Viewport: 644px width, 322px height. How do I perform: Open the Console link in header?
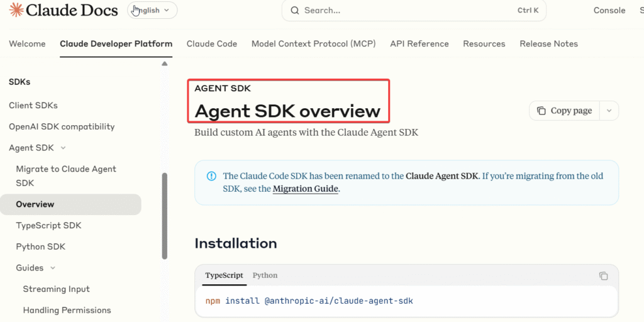[x=609, y=10]
